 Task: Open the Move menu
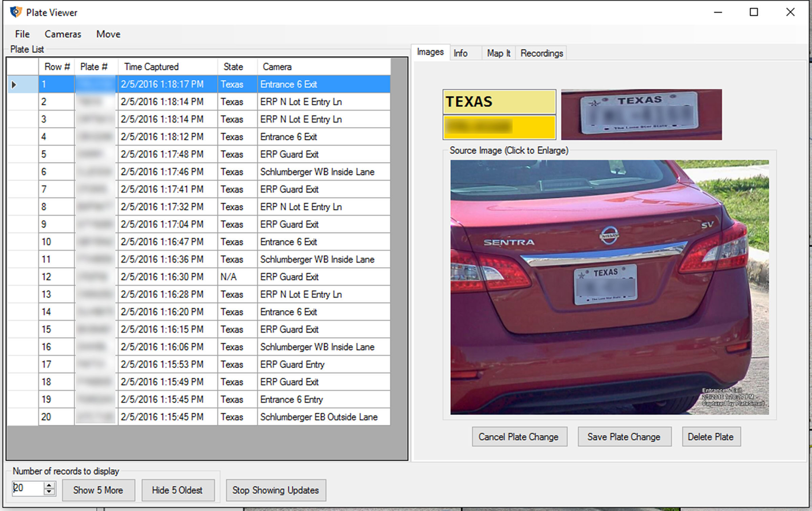tap(108, 34)
